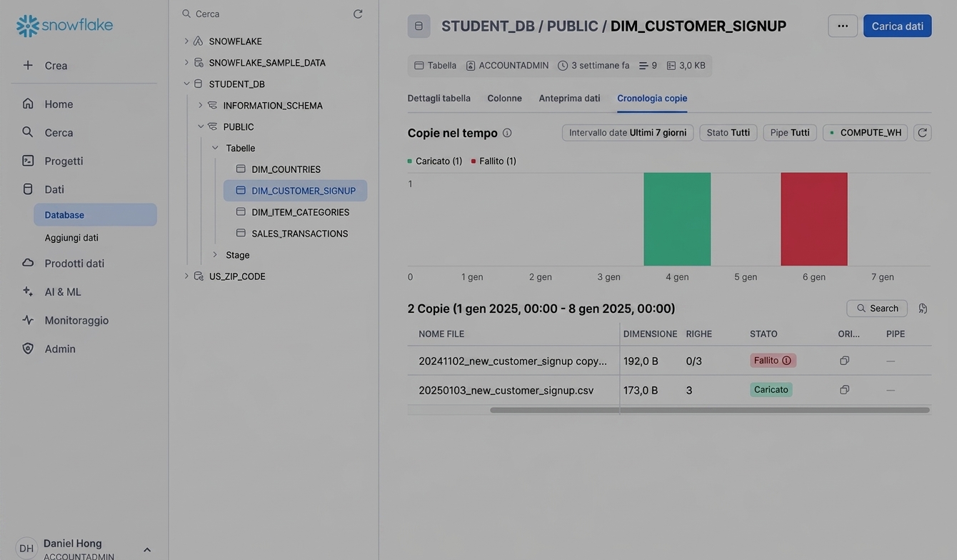The height and width of the screenshot is (560, 957).
Task: Open the Intervallo date filter dropdown
Action: click(628, 133)
